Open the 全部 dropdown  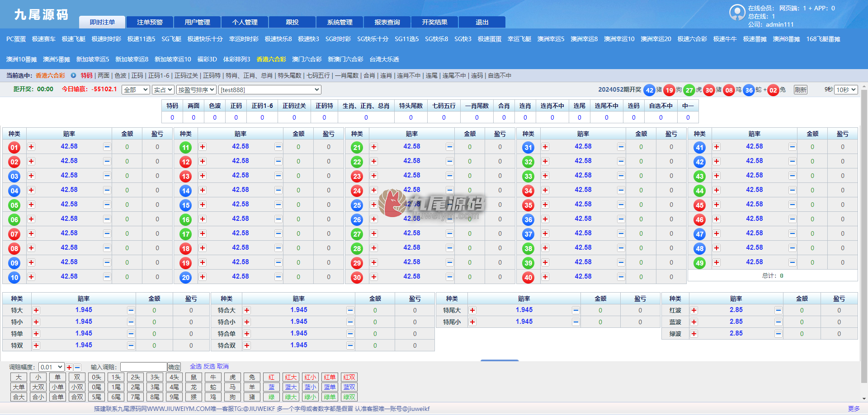pyautogui.click(x=136, y=90)
